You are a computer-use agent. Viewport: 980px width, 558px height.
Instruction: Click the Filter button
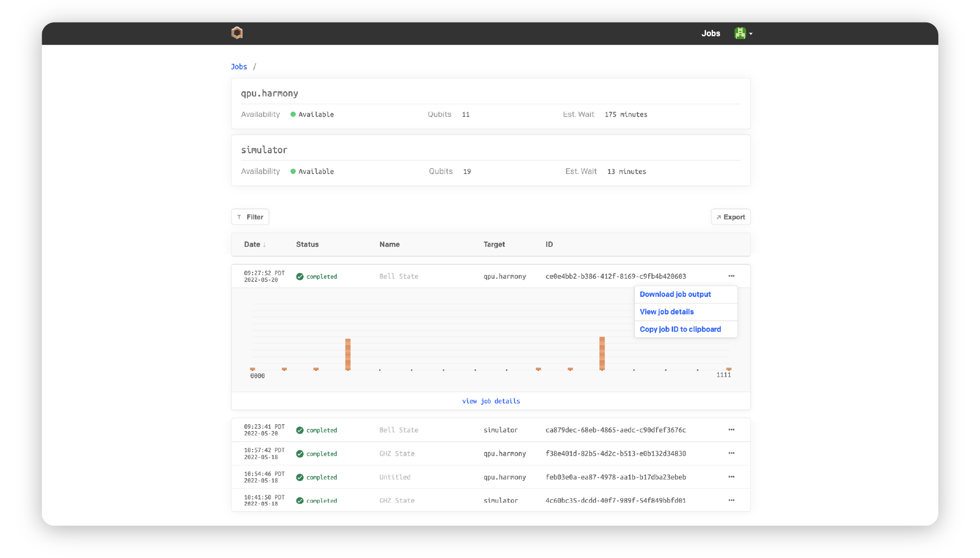coord(250,217)
